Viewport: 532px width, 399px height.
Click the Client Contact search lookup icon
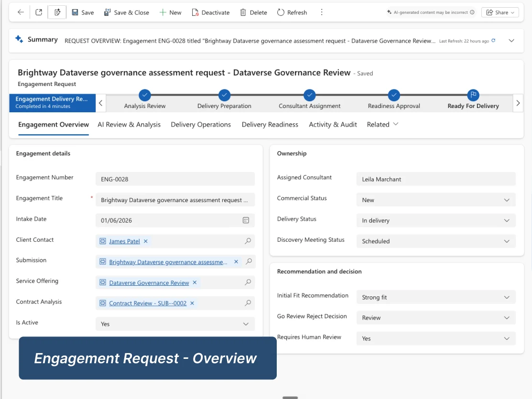pyautogui.click(x=248, y=241)
